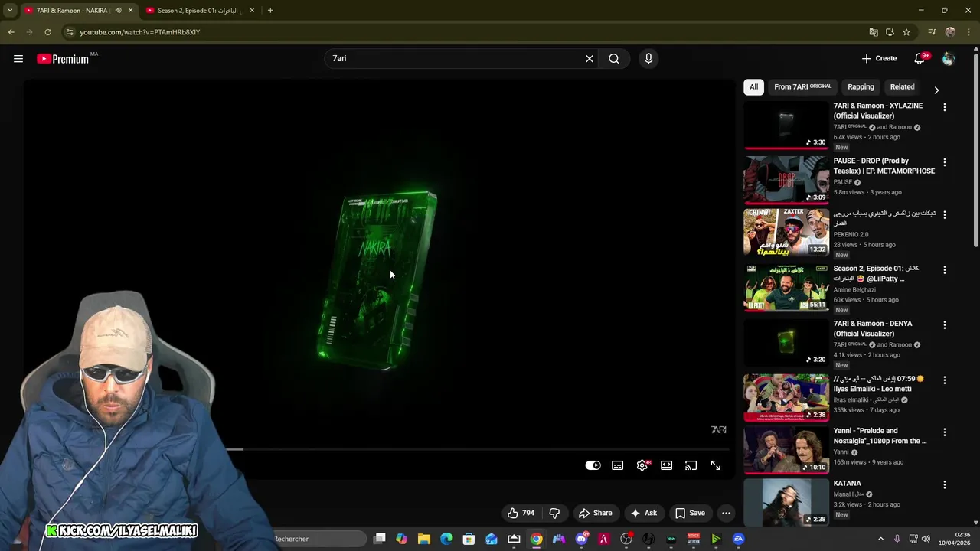Show hidden system tray icons
The height and width of the screenshot is (551, 980).
880,539
